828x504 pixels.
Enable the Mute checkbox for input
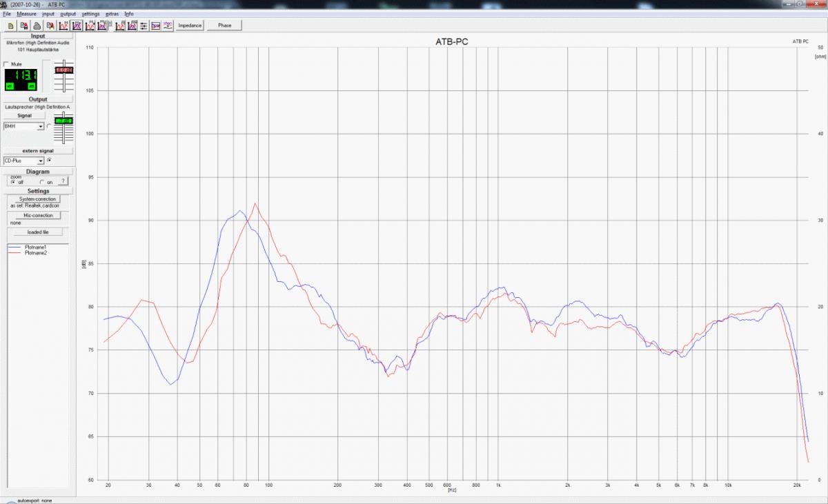(7, 63)
